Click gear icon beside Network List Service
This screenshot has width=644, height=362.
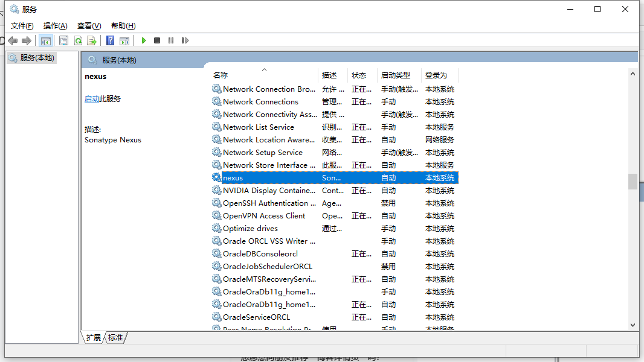[216, 127]
